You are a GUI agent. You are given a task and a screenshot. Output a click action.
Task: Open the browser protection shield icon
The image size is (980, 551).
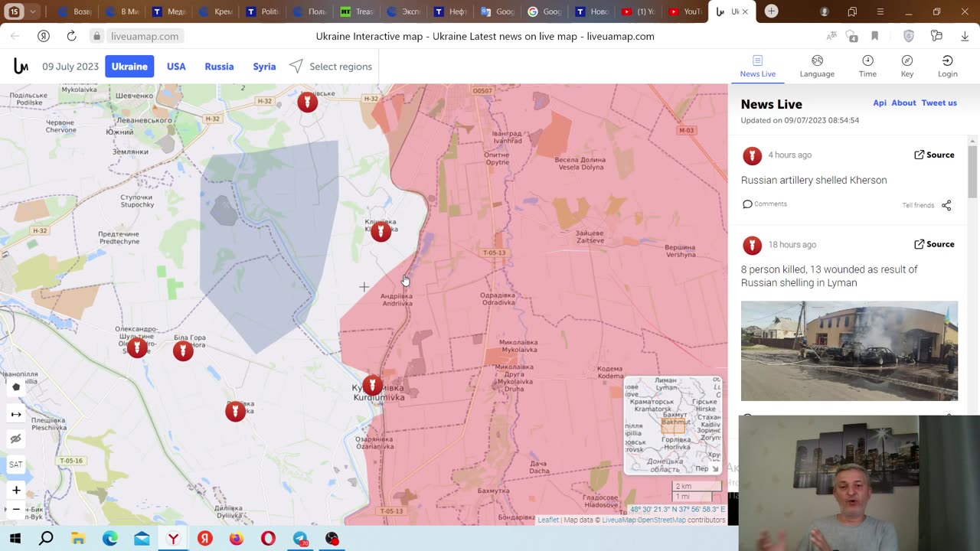click(909, 36)
